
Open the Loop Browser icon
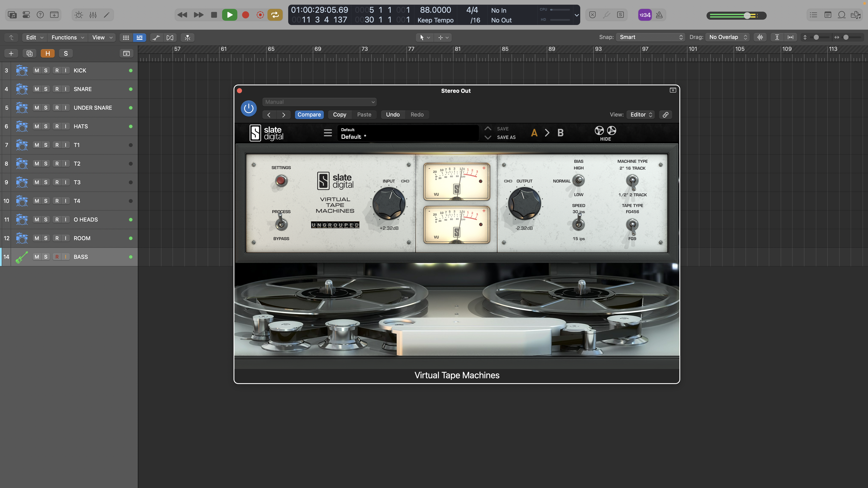click(842, 15)
